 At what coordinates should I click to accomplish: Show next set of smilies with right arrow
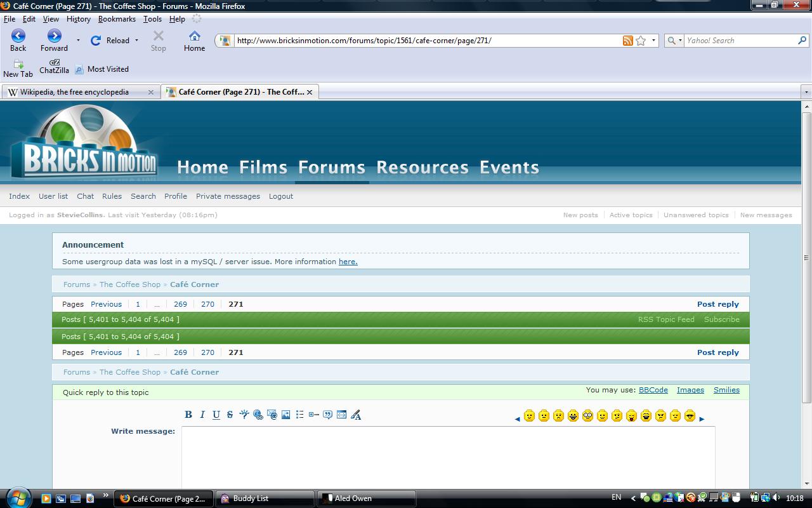pos(702,418)
